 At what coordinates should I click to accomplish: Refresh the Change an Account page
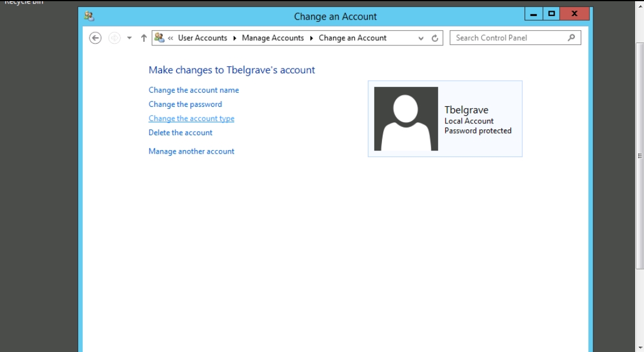435,38
